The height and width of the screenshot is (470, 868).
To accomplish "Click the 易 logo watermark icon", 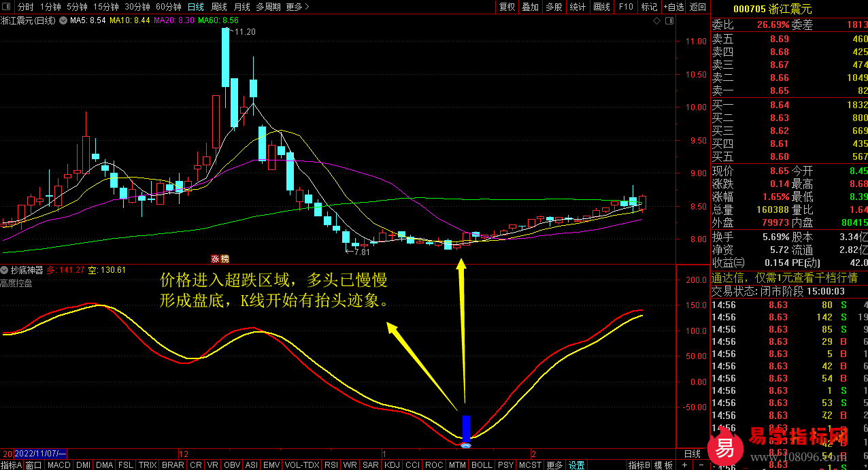I will pos(724,447).
